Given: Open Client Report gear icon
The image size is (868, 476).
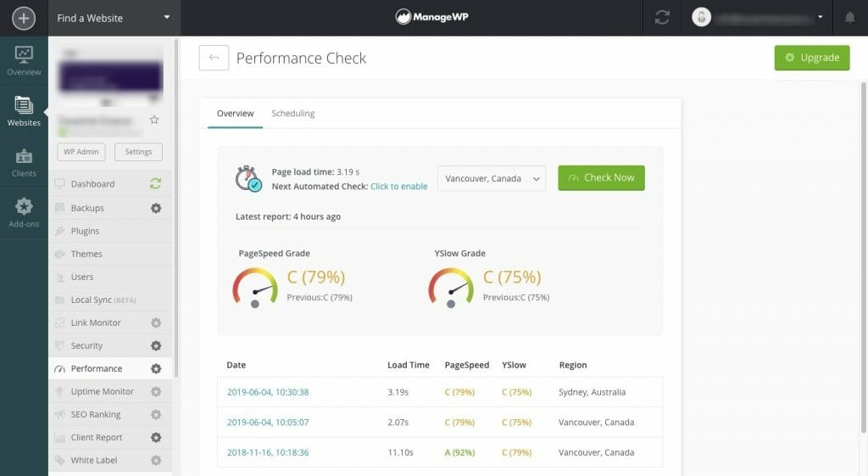Looking at the screenshot, I should pos(156,437).
